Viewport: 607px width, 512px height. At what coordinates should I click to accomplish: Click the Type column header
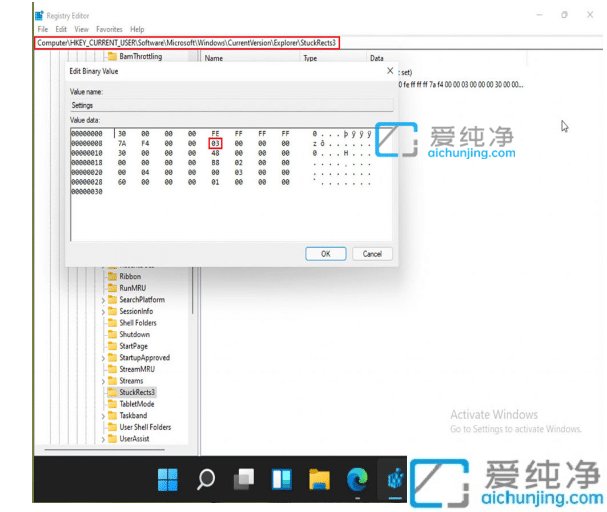310,58
